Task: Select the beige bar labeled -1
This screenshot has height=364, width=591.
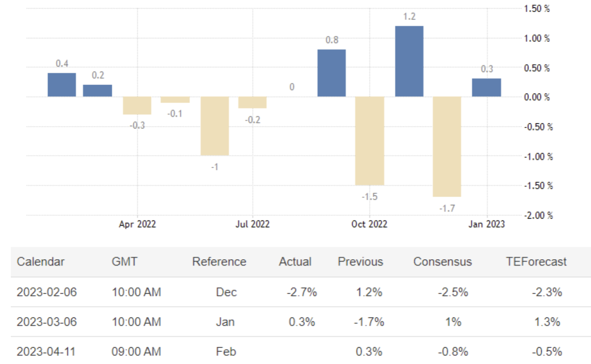Action: 214,126
